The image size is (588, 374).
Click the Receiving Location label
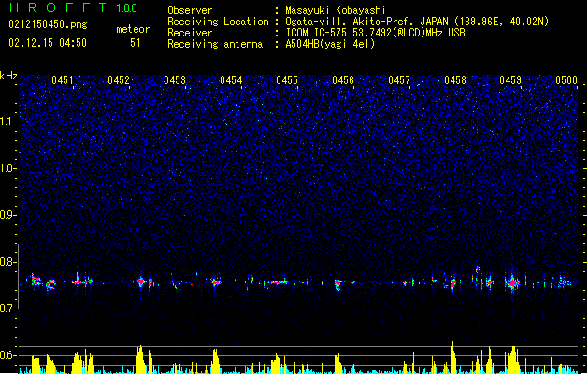tap(218, 22)
